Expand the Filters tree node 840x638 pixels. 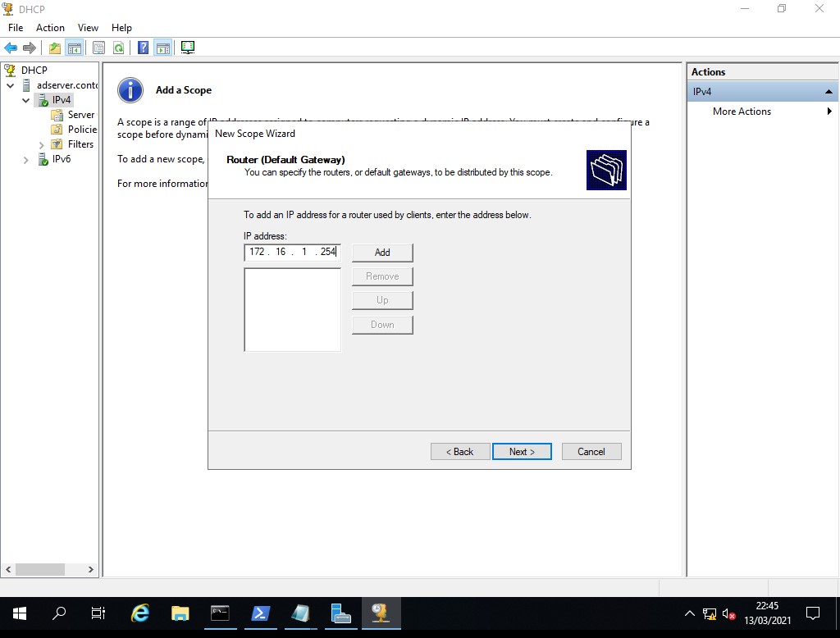coord(42,145)
